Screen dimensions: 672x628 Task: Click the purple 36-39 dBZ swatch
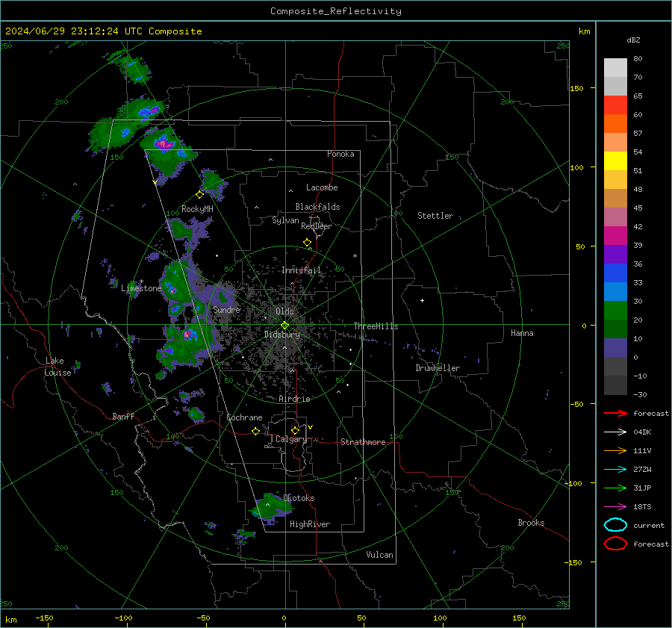(615, 255)
